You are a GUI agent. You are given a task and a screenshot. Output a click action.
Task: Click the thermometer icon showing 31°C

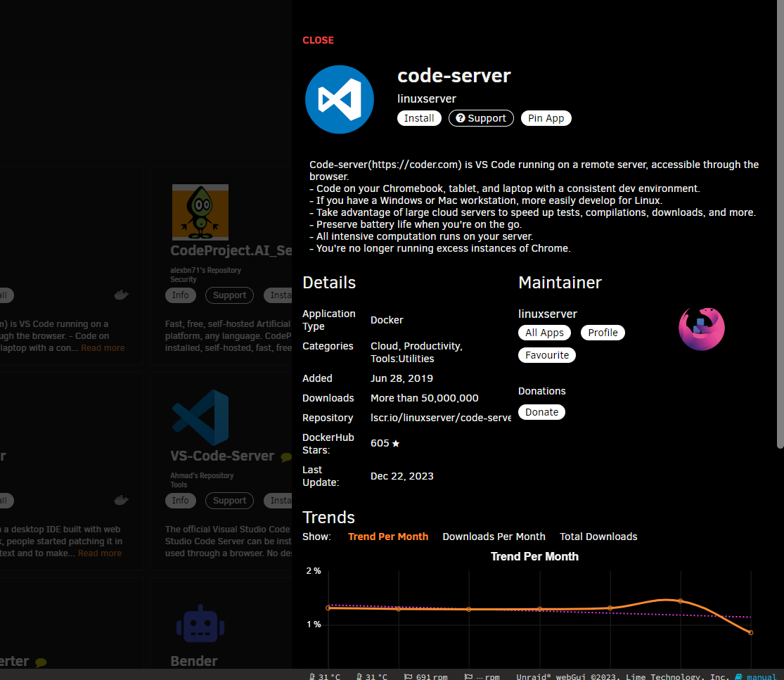(x=312, y=676)
